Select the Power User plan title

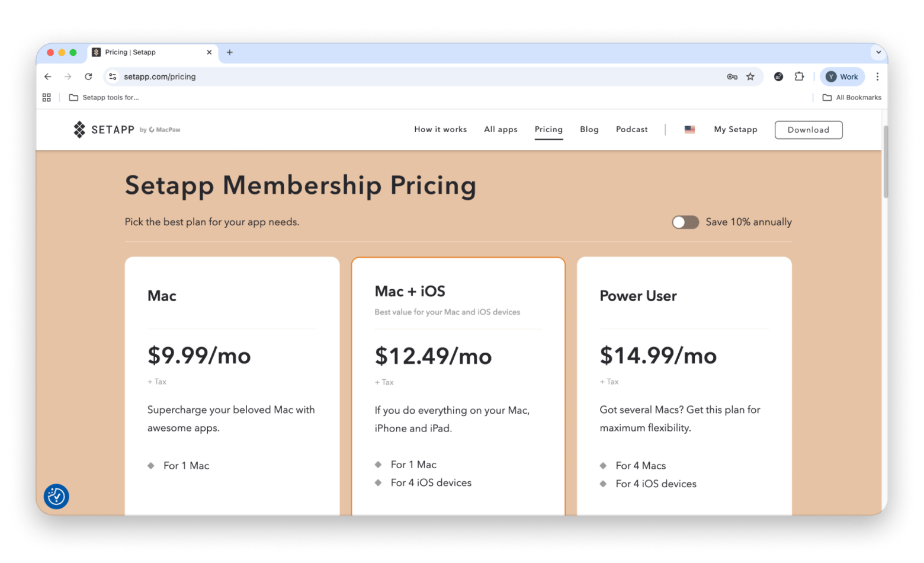638,296
